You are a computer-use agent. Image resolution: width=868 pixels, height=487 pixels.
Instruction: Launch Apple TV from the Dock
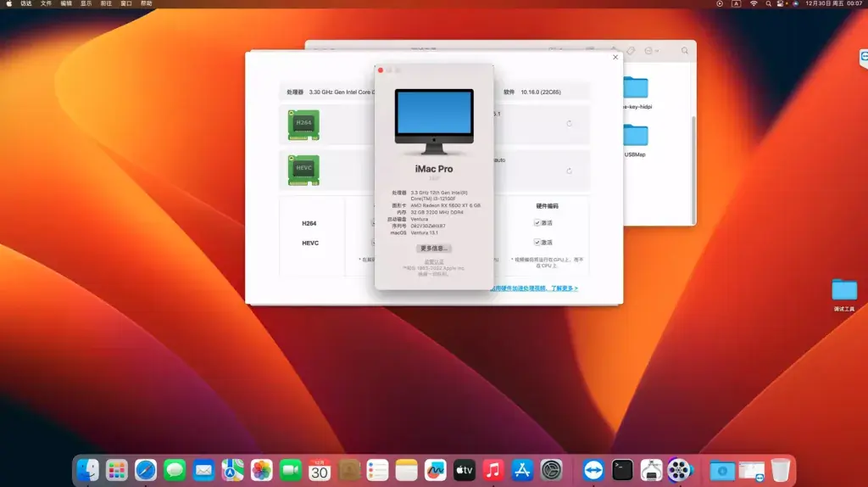(x=464, y=470)
